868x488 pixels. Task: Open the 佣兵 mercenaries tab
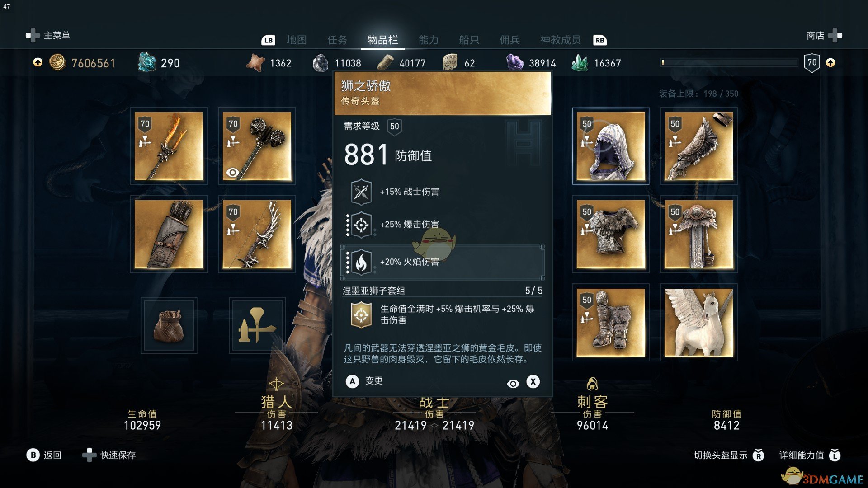(509, 40)
